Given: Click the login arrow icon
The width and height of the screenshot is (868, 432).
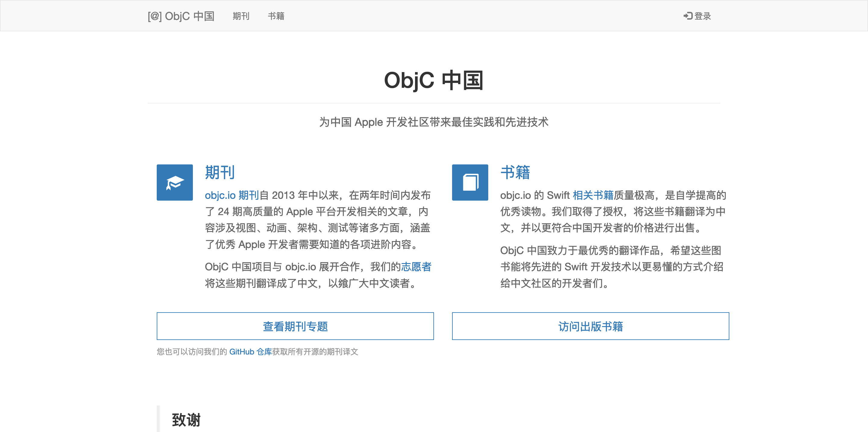Looking at the screenshot, I should pos(688,16).
